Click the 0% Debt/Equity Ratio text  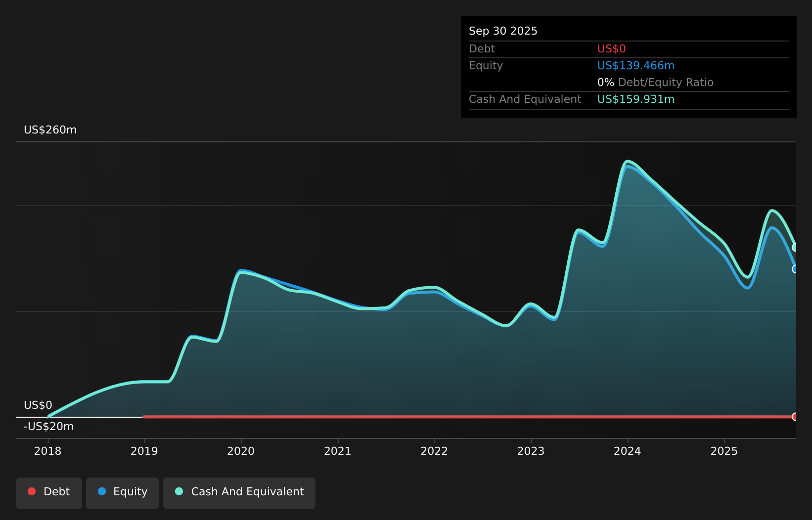click(x=655, y=83)
